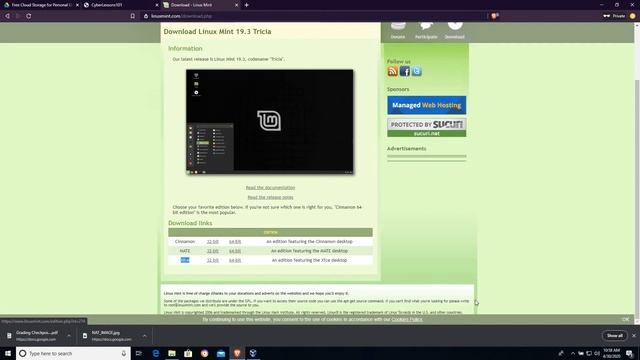Click Show all downloads button

pyautogui.click(x=615, y=336)
